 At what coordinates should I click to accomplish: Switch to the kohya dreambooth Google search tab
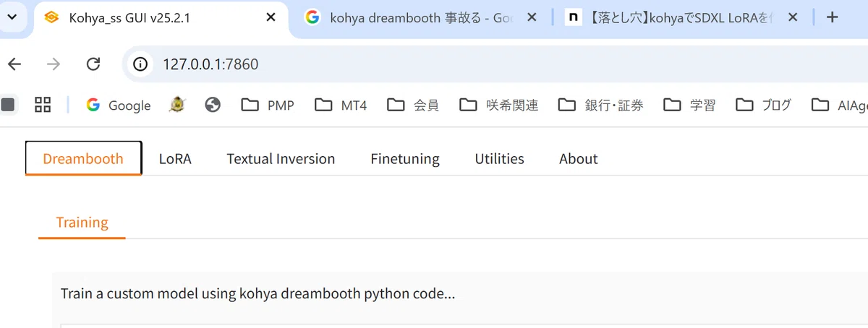422,18
